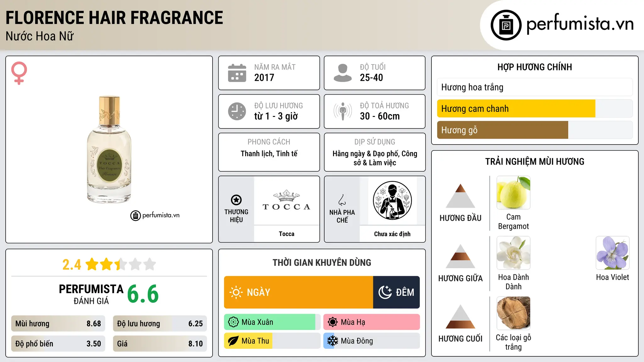Click the 2.4 user rating number

pyautogui.click(x=72, y=265)
